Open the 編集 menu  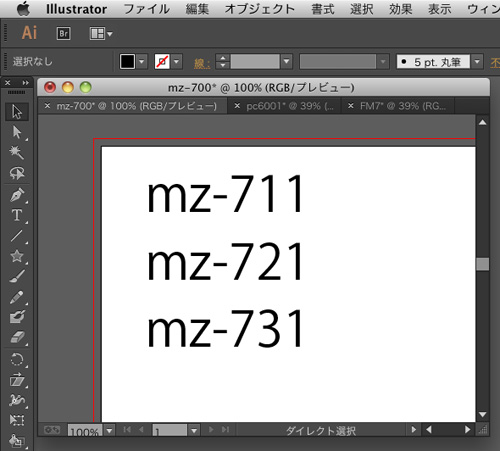pos(197,9)
